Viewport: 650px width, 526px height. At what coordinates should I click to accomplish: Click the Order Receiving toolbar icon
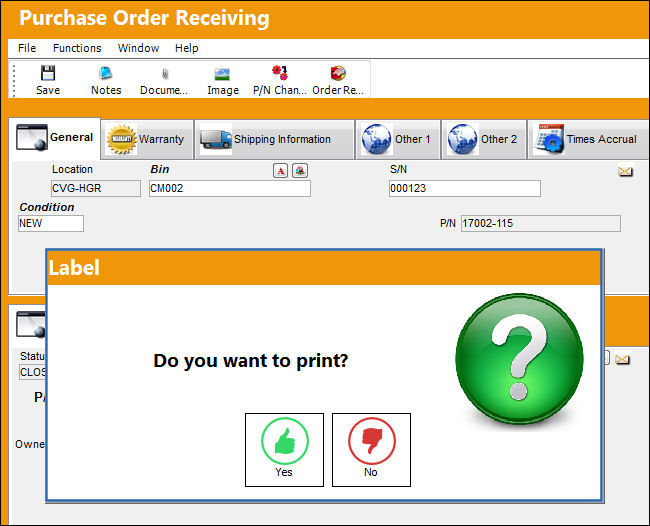tap(338, 80)
